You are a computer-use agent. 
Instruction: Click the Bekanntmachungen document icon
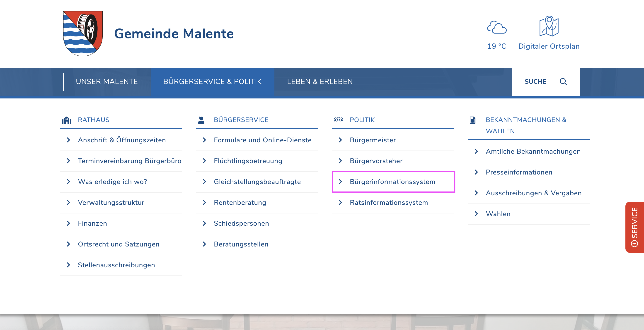[472, 120]
